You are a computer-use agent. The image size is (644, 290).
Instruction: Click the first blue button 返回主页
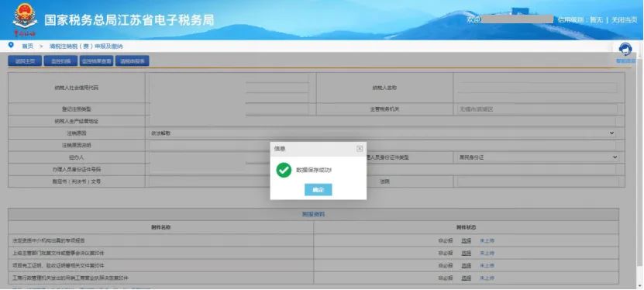(x=25, y=61)
